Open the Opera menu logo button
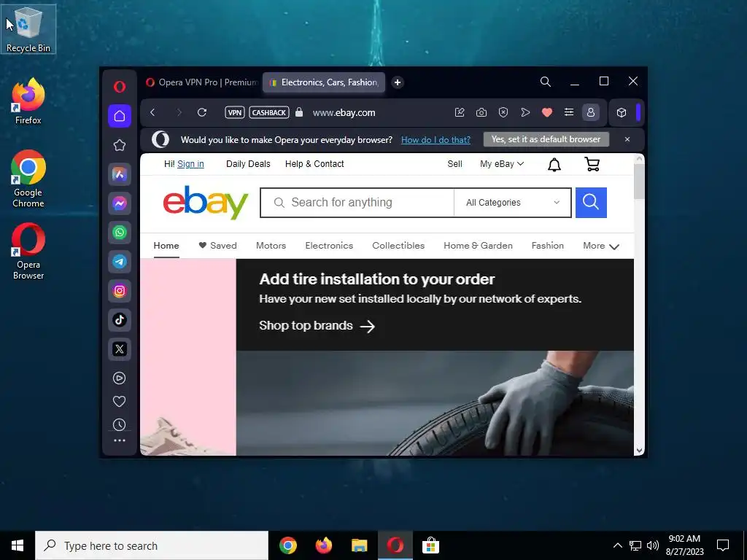This screenshot has height=560, width=747. pos(120,86)
